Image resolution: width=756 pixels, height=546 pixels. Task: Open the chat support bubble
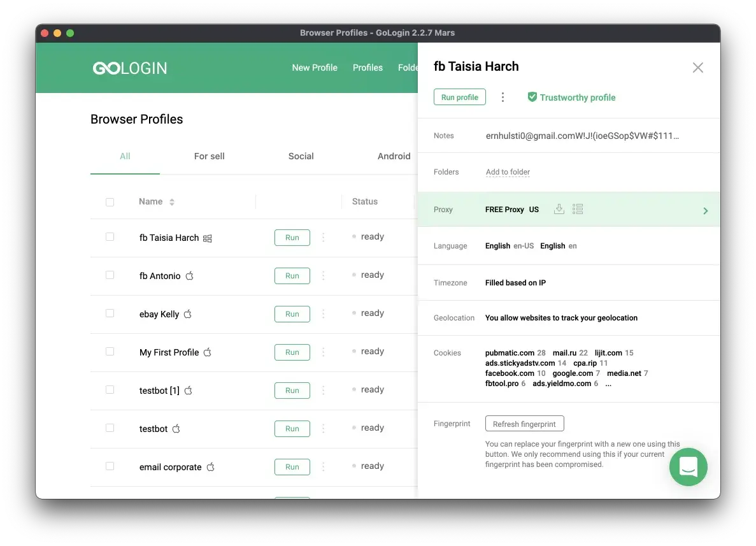point(688,467)
